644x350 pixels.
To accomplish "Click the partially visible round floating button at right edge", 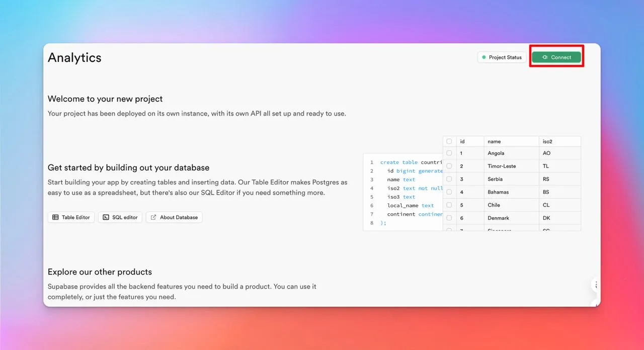I will click(x=596, y=285).
